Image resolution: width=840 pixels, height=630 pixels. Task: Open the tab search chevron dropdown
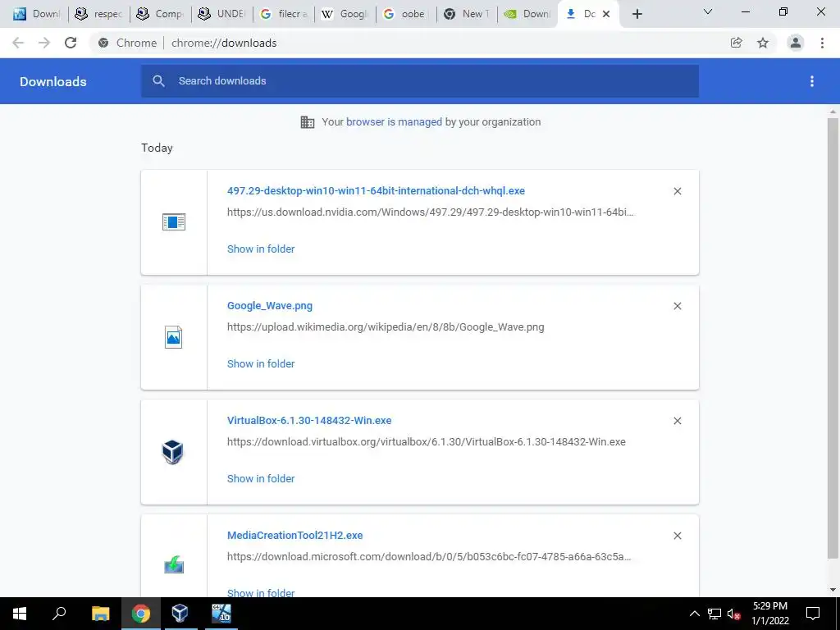click(708, 11)
